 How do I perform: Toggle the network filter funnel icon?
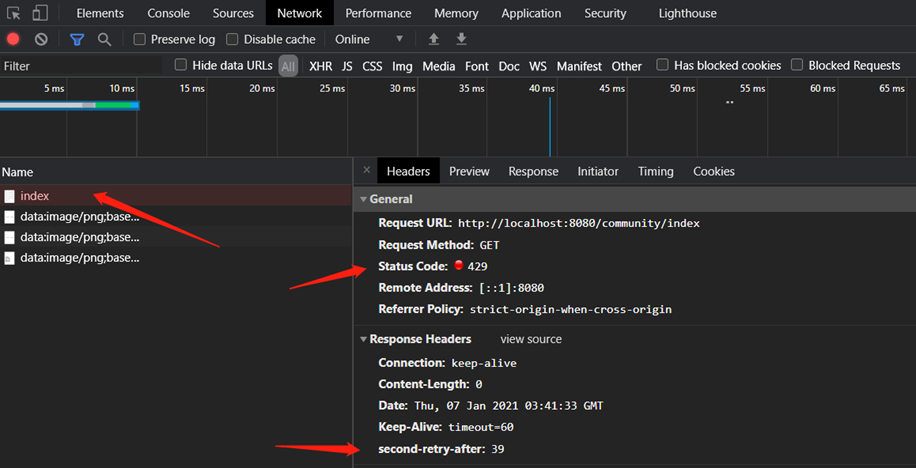point(77,39)
